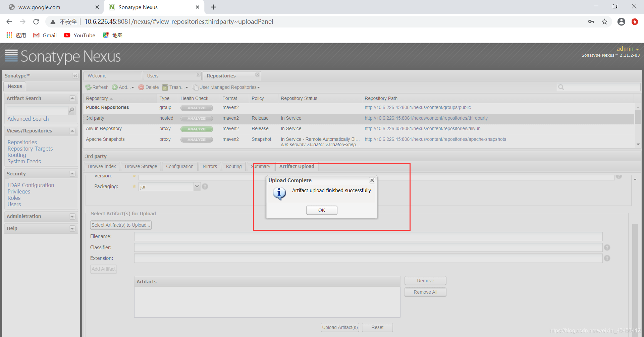This screenshot has height=337, width=644.
Task: Click the Artifact Search text field
Action: (37, 110)
